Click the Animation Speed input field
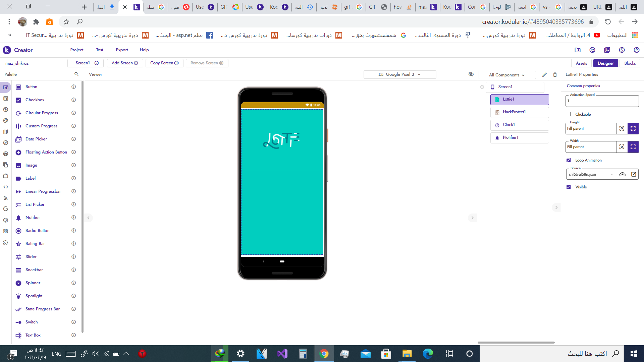This screenshot has width=644, height=362. click(x=602, y=101)
